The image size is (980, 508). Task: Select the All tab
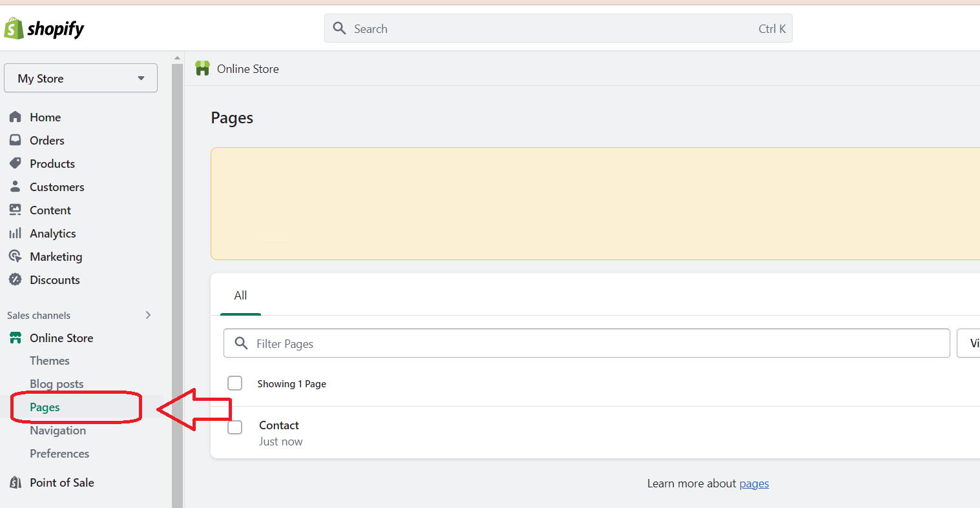[240, 296]
